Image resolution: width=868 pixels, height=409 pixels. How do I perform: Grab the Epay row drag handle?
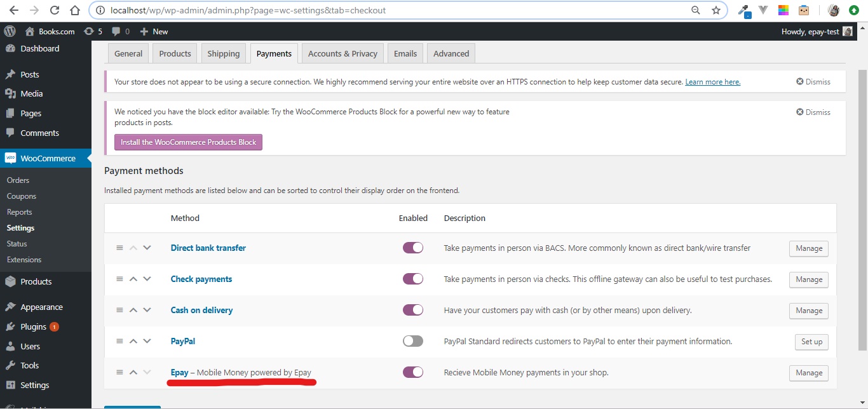click(119, 372)
